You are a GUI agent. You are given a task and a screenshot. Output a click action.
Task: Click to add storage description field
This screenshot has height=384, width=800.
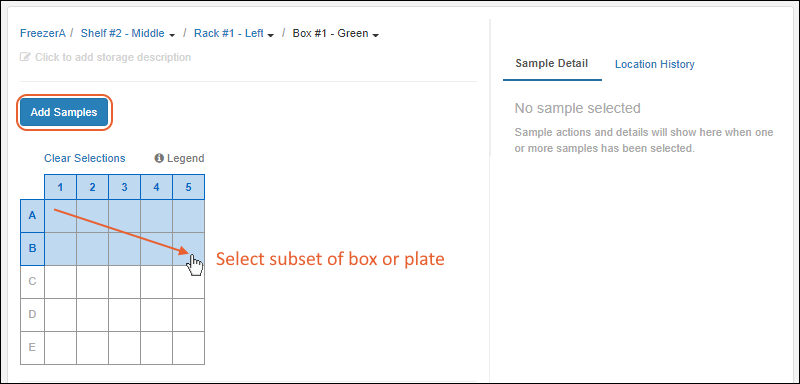pos(106,57)
